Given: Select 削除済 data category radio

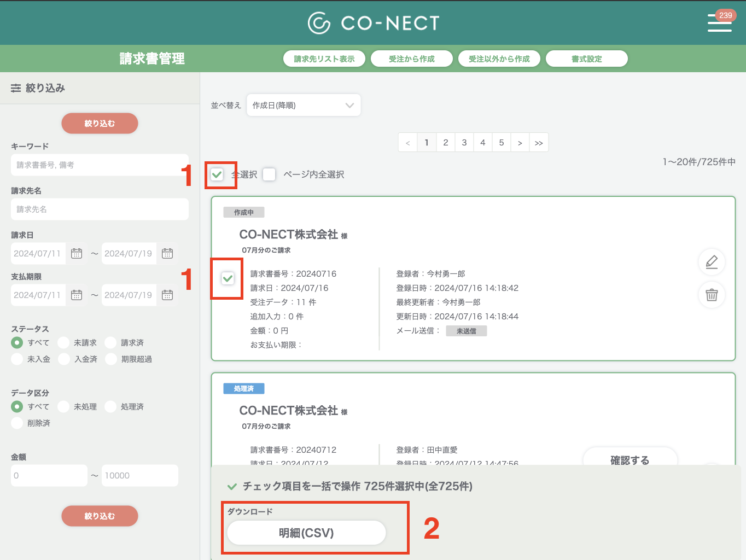Looking at the screenshot, I should pos(17,423).
